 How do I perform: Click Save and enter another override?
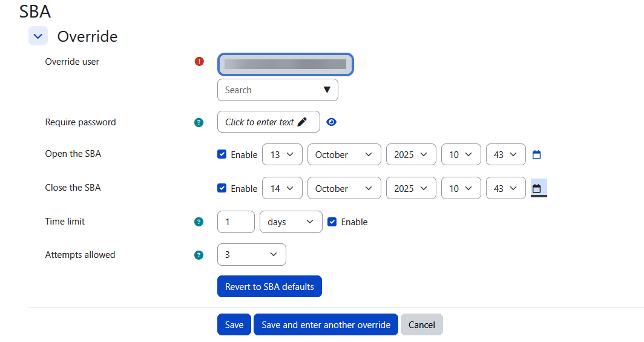click(326, 324)
